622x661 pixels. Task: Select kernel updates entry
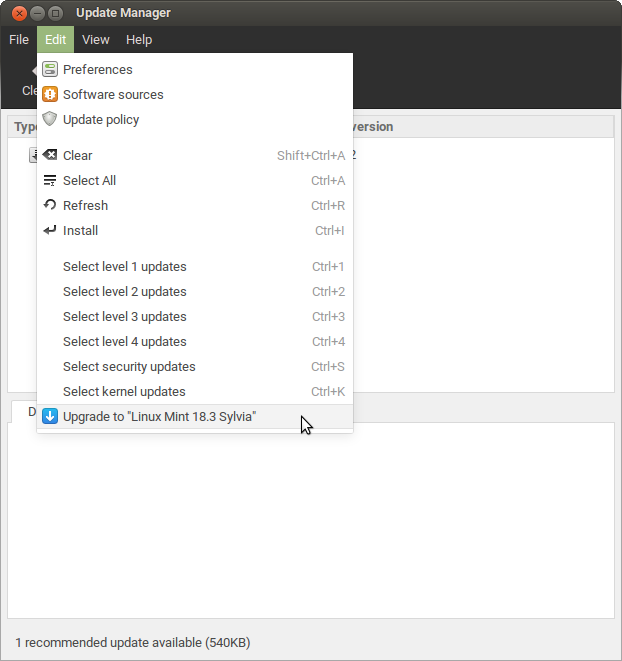coord(195,392)
